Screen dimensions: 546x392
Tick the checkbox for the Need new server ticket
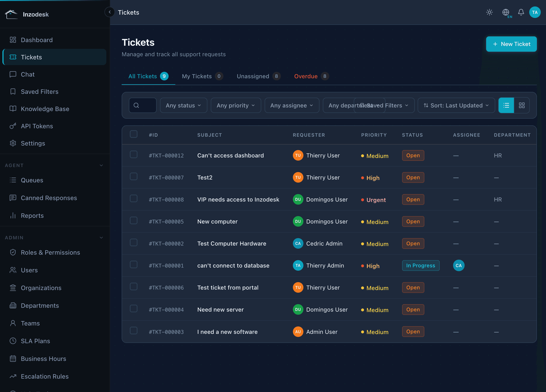[134, 308]
